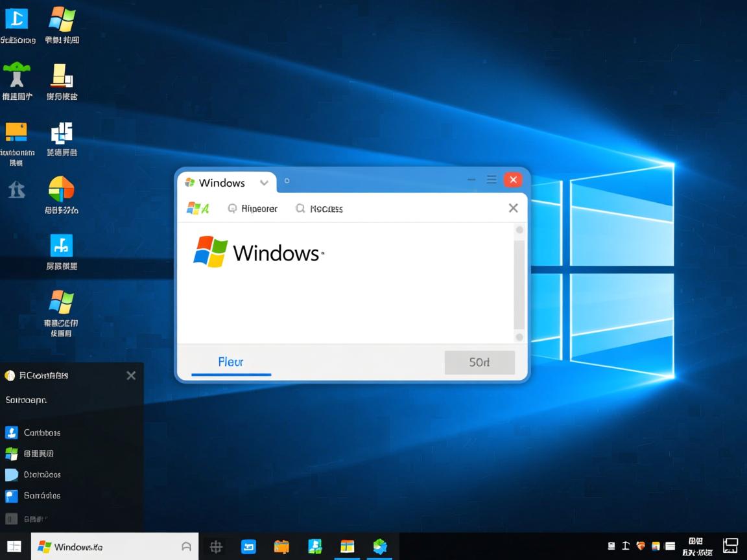
Task: Expand the chevron next to the Windows tab
Action: pyautogui.click(x=264, y=183)
